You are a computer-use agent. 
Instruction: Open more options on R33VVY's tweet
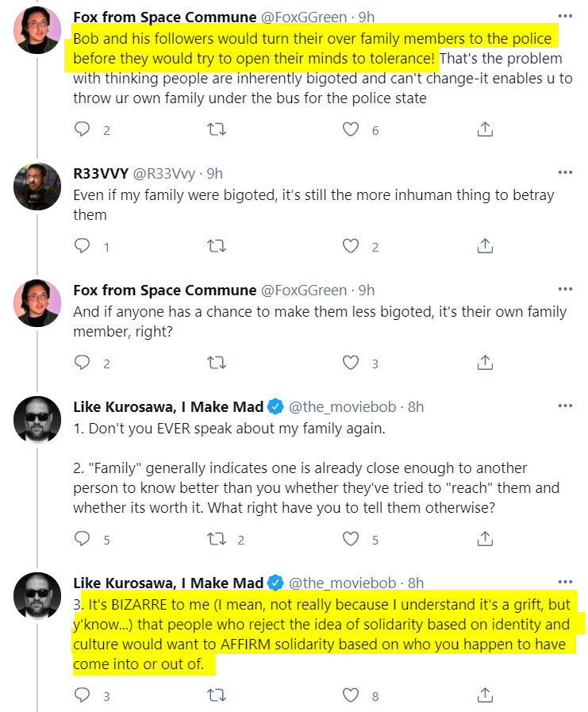pos(565,172)
